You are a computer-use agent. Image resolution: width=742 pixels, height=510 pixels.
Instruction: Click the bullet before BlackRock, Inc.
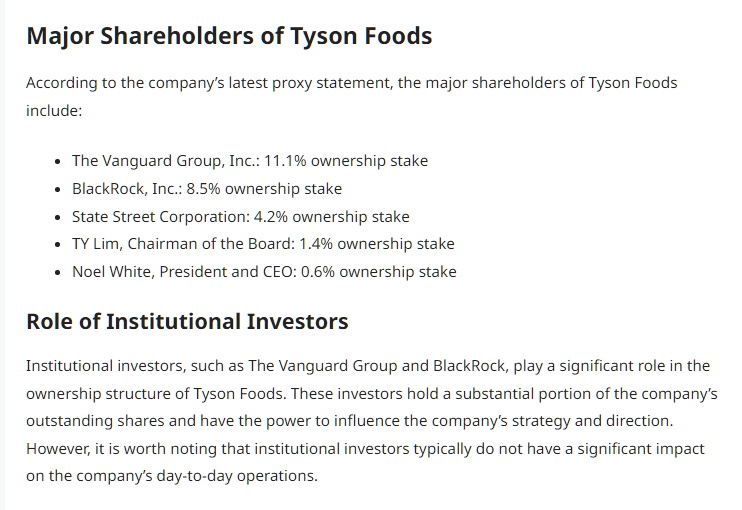[x=57, y=189]
